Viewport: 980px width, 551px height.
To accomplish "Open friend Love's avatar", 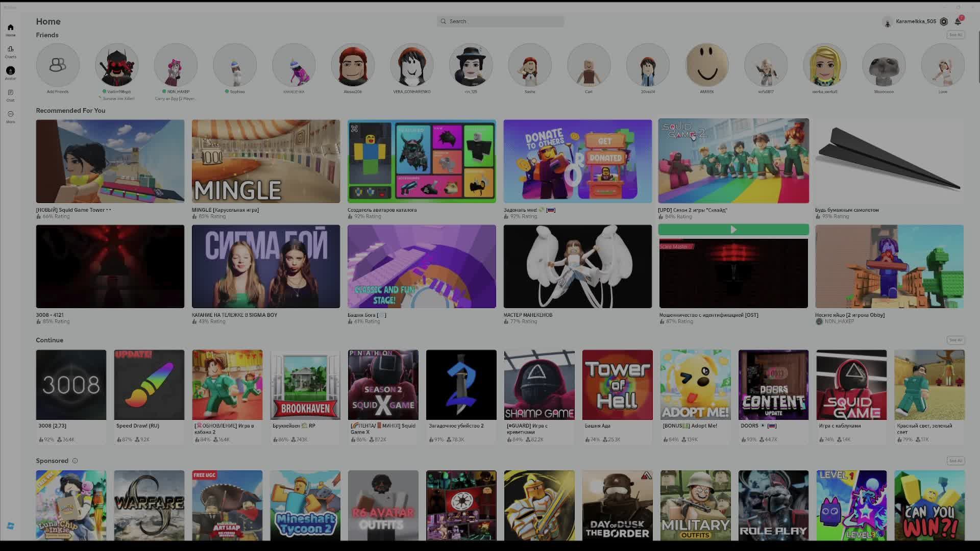I will coord(943,65).
